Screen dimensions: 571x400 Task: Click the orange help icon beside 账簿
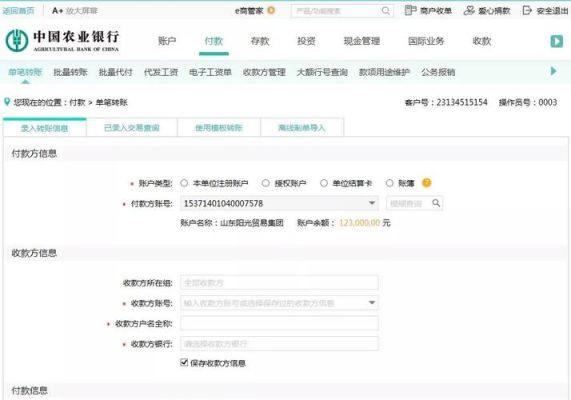pyautogui.click(x=426, y=183)
